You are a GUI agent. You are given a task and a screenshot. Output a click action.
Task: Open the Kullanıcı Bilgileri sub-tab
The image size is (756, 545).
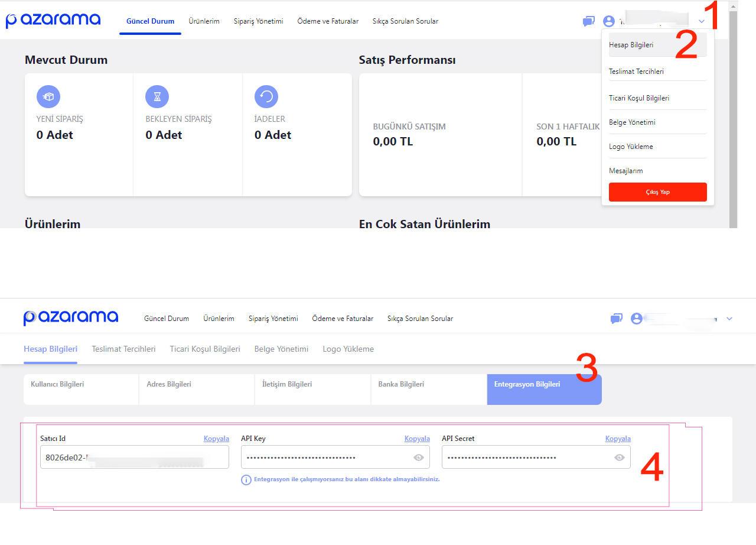[x=81, y=390]
